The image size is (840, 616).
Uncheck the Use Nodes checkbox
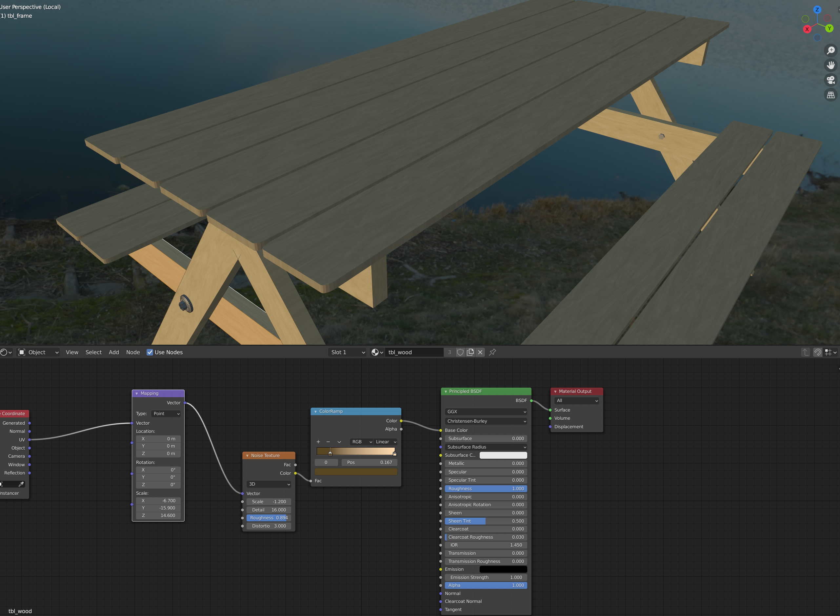point(150,352)
